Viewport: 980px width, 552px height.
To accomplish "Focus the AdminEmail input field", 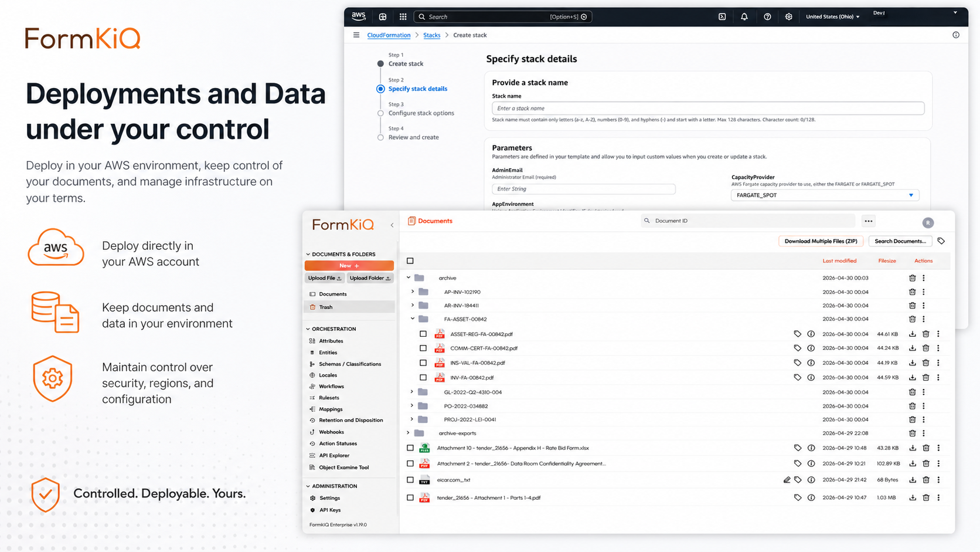I will click(x=584, y=189).
